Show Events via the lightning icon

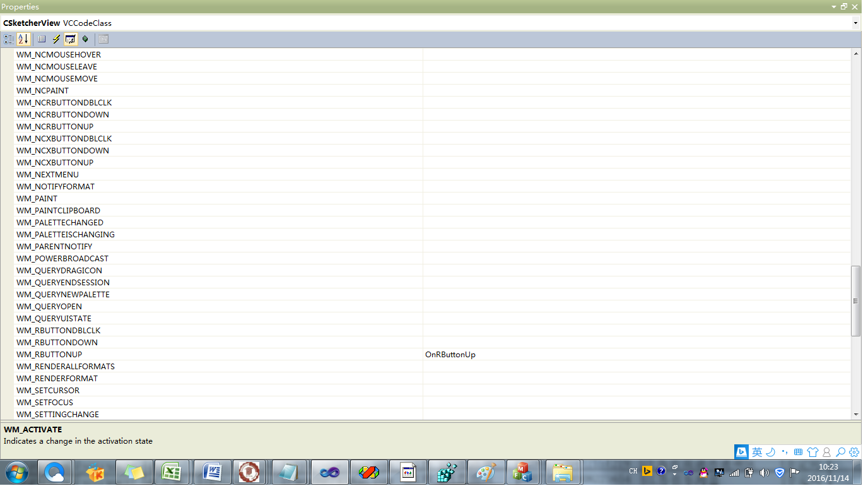[56, 39]
